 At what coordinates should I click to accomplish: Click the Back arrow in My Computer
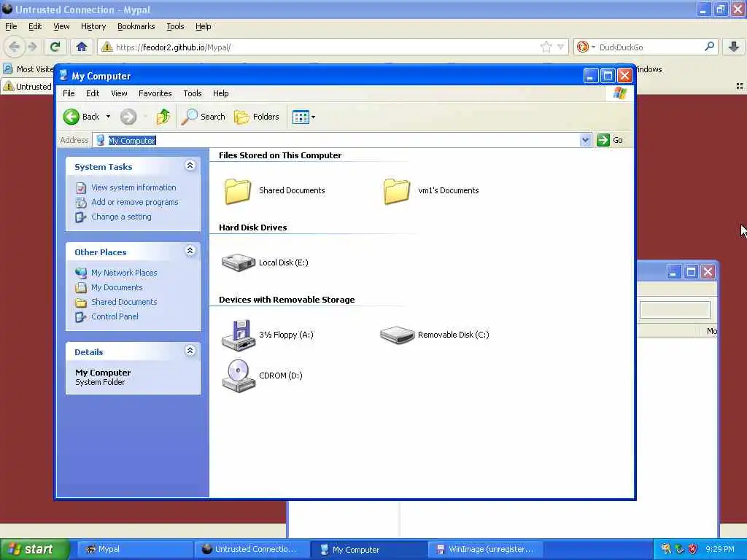pos(71,117)
